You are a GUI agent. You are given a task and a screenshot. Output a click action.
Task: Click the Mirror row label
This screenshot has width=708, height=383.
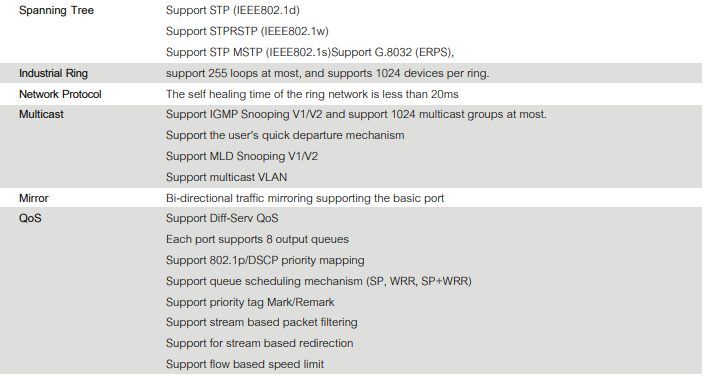click(33, 198)
